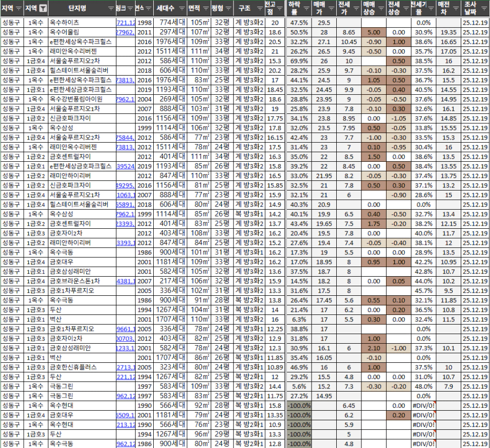Expand the 단지명 column filter dropdown
This screenshot has width=490, height=448.
(x=111, y=9)
